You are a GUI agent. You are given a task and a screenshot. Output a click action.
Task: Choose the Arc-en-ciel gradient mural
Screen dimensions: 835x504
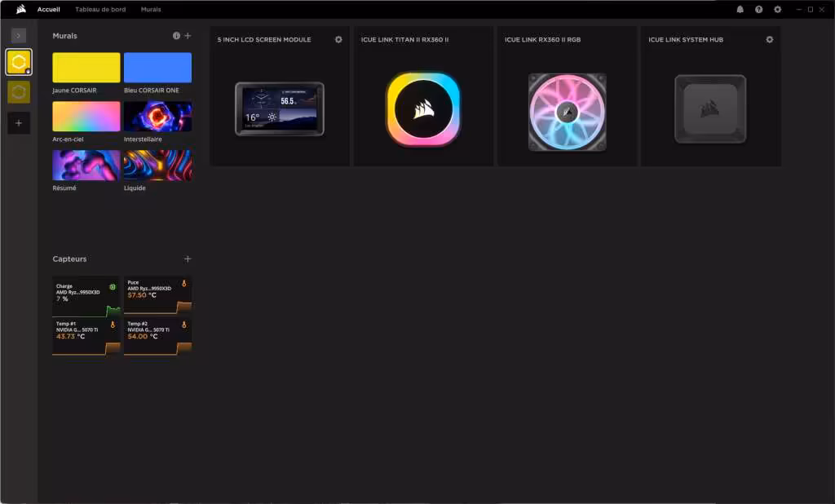[86, 117]
